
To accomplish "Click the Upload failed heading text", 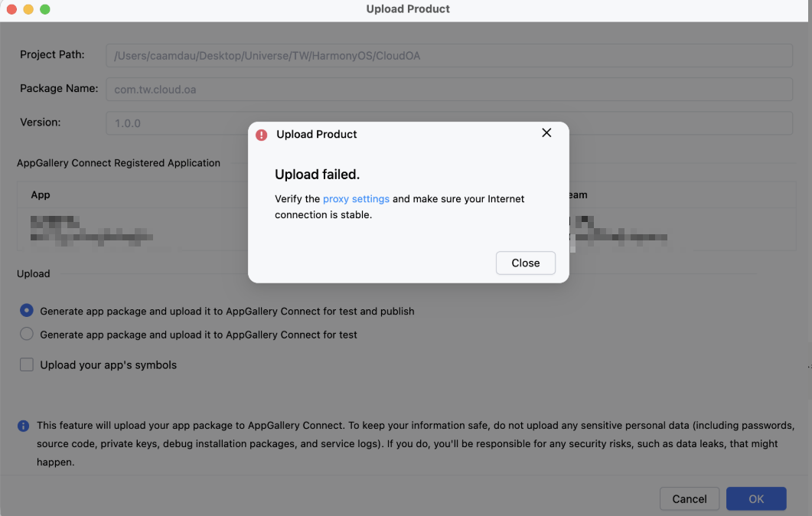I will [317, 175].
